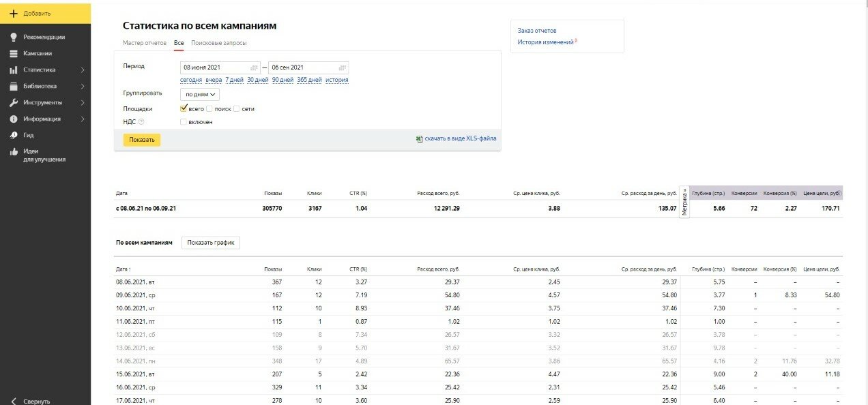868x405 pixels.
Task: Click the Инструменты wrench icon
Action: point(14,102)
